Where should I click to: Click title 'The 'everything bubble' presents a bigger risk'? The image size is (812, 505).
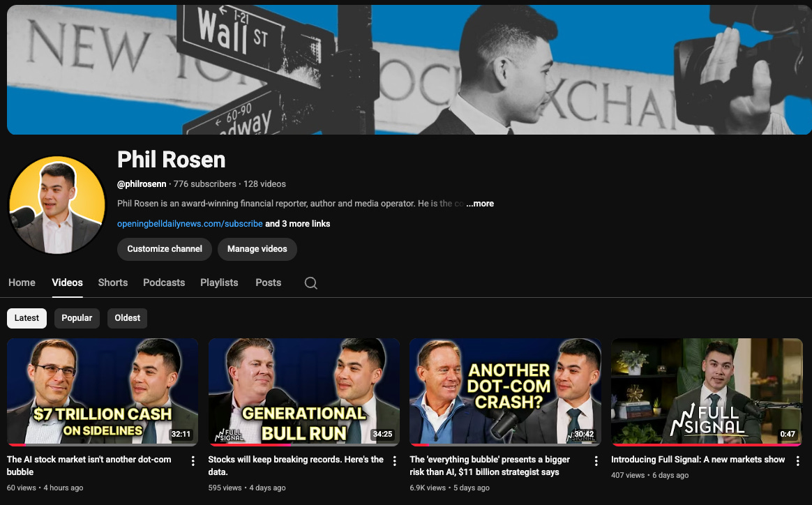click(x=490, y=466)
